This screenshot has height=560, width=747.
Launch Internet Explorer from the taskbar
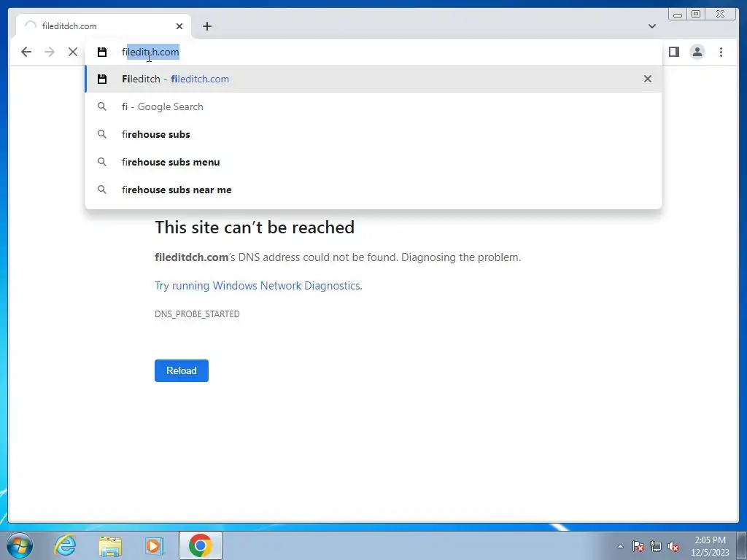65,545
